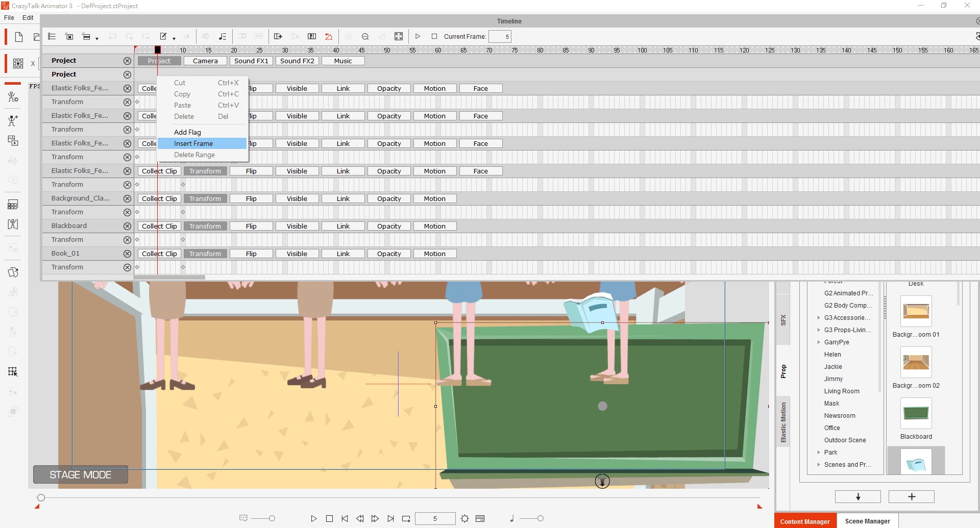
Task: Expand the Park folder in the content tree
Action: tap(819, 452)
